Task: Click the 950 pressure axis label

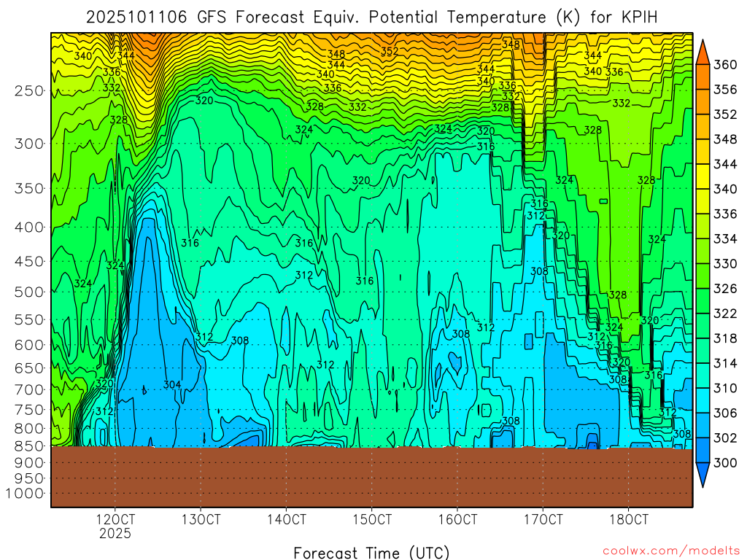Action: 29,478
